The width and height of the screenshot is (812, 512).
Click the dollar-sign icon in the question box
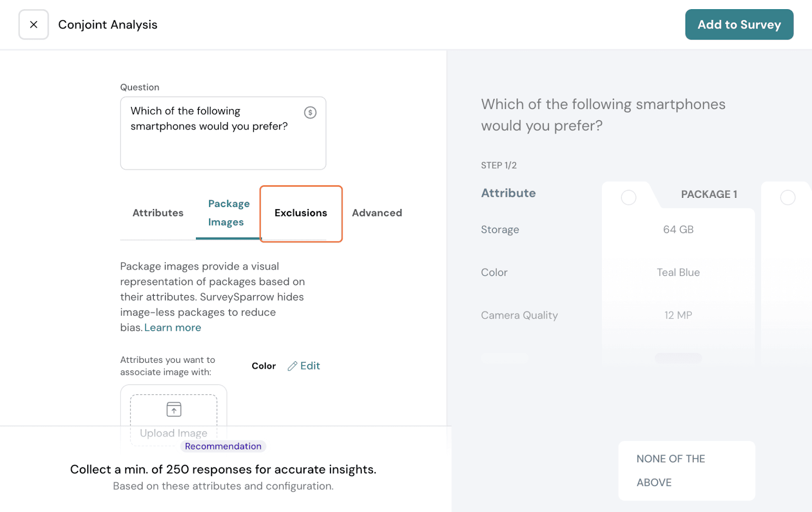(x=310, y=113)
